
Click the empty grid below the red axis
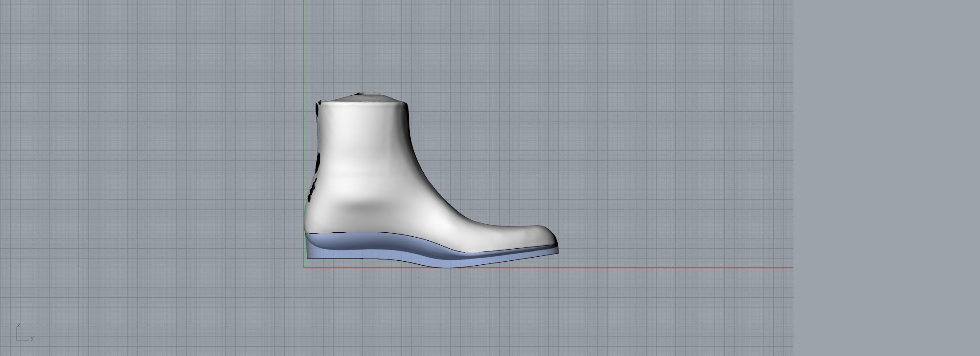445,311
